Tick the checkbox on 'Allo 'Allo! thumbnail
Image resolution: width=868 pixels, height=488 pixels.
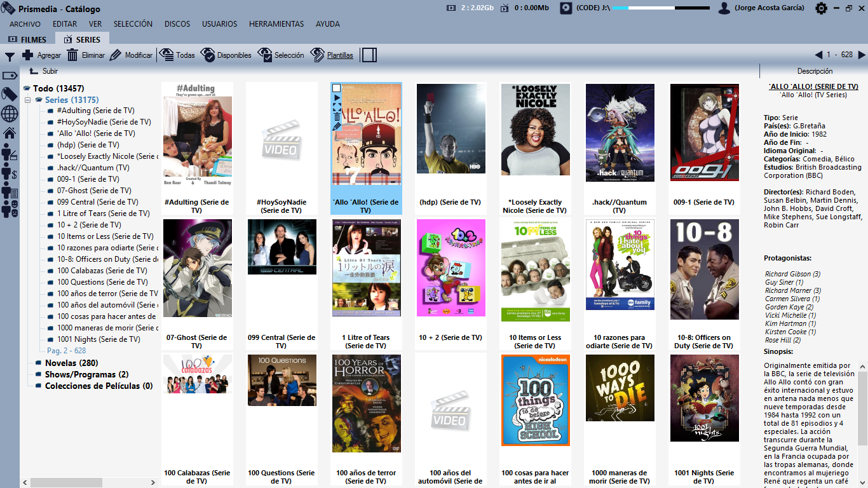tap(337, 88)
